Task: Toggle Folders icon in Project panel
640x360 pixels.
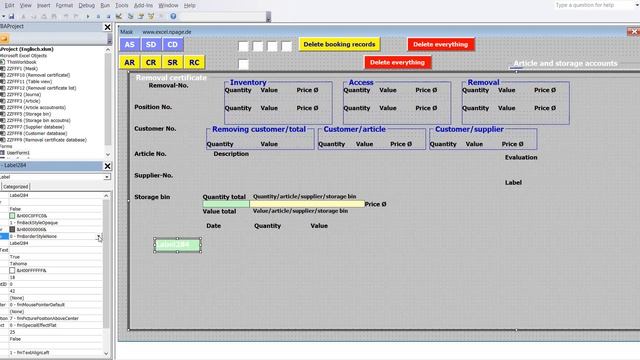Action: coord(4,38)
